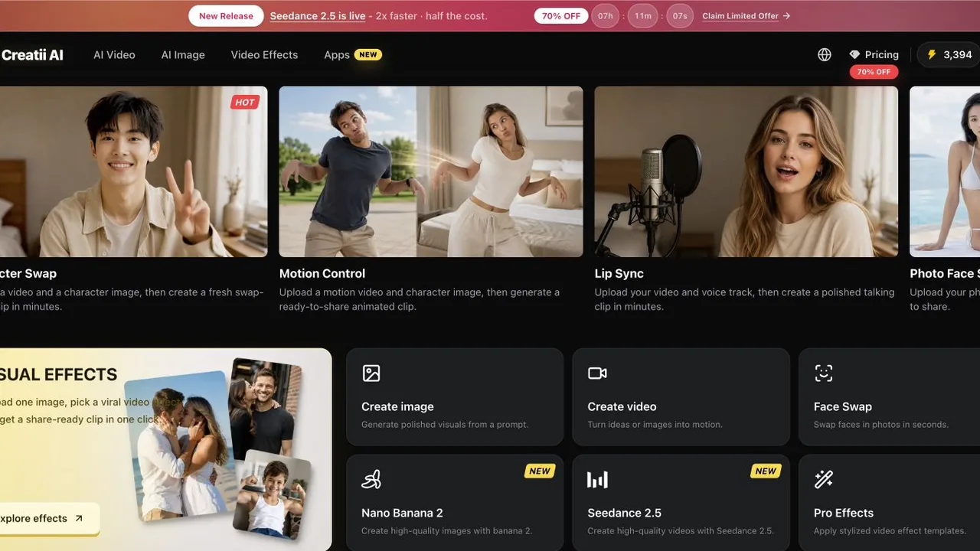Open the Video Effects menu

click(x=264, y=55)
